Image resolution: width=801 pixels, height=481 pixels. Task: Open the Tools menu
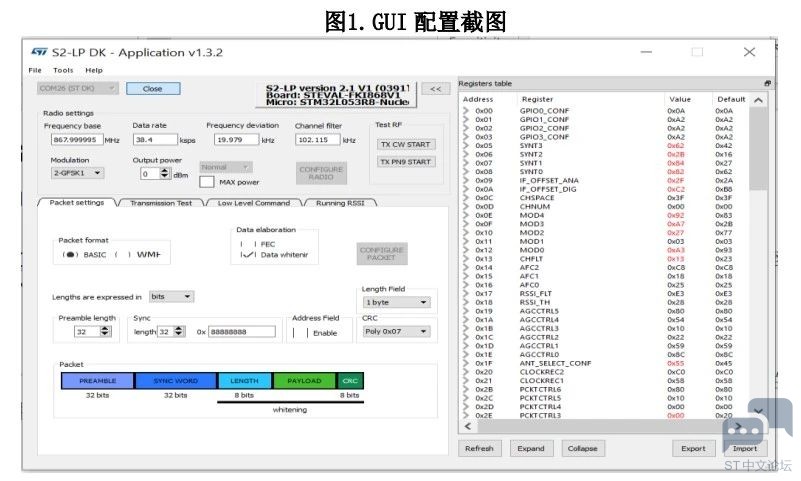point(63,70)
